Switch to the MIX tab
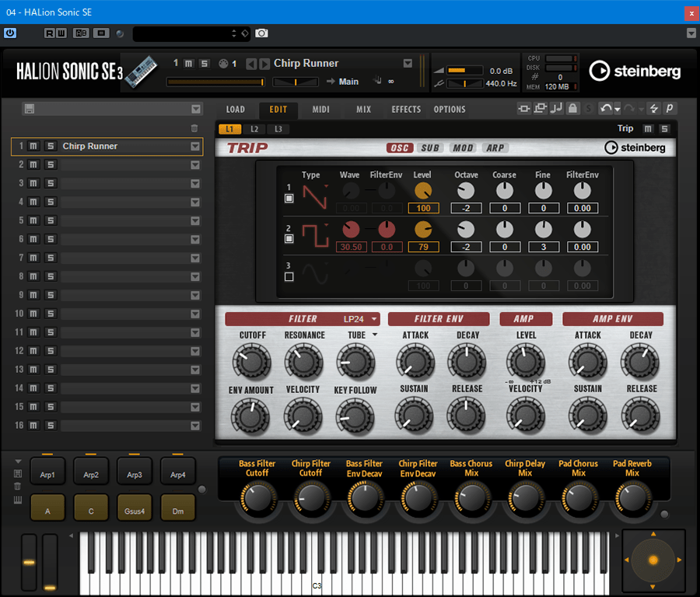Viewport: 700px width, 597px height. click(364, 110)
